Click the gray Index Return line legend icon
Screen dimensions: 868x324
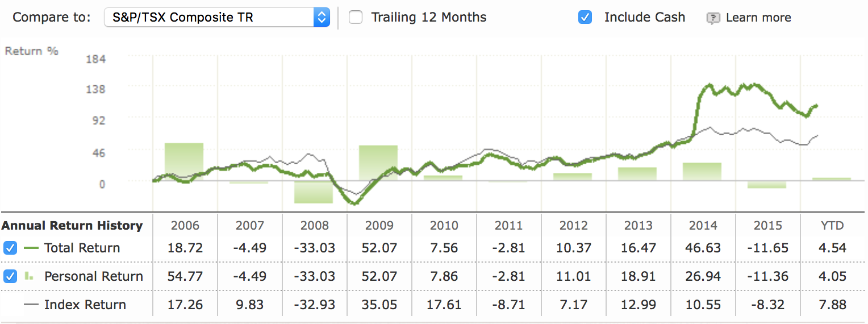31,305
